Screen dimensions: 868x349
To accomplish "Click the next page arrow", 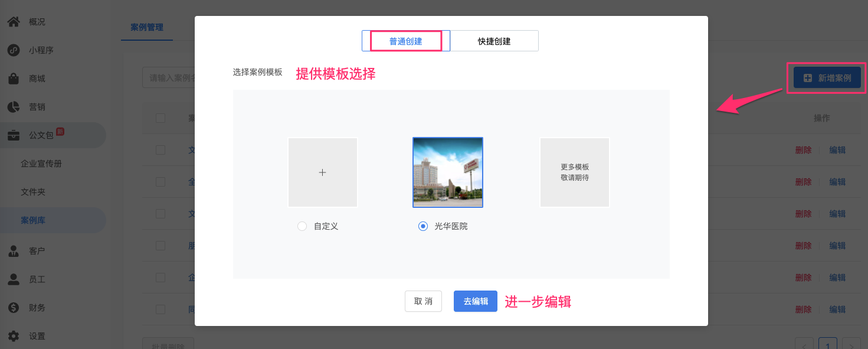I will point(851,345).
